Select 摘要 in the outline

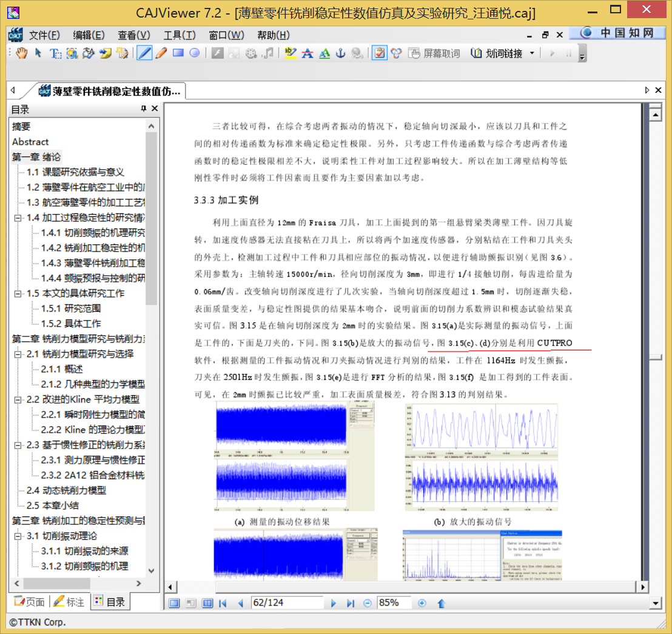pyautogui.click(x=21, y=126)
